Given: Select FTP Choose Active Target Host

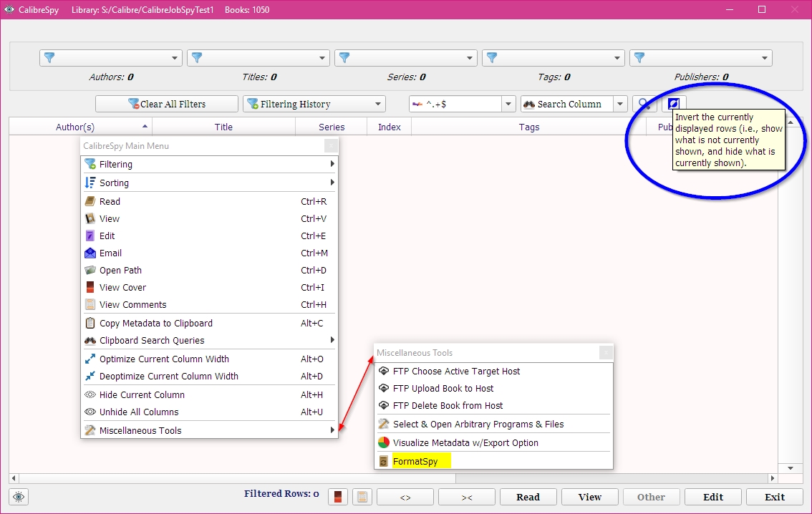Looking at the screenshot, I should coord(493,371).
